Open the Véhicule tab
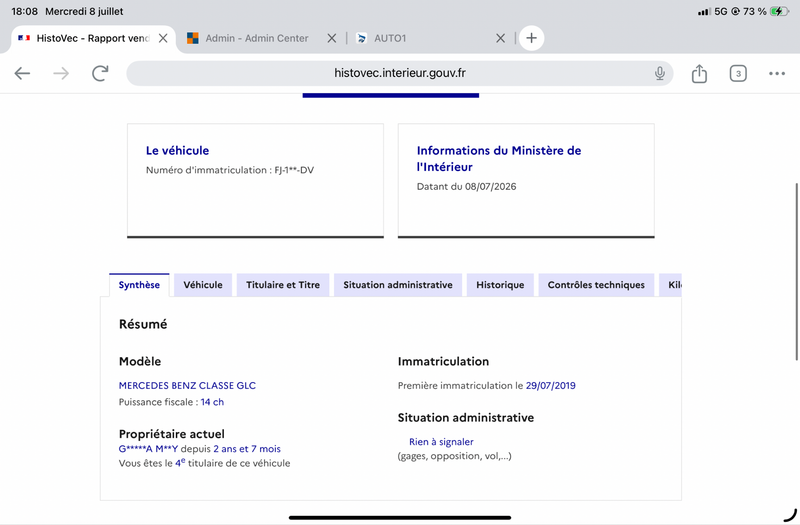The height and width of the screenshot is (525, 800). (203, 285)
